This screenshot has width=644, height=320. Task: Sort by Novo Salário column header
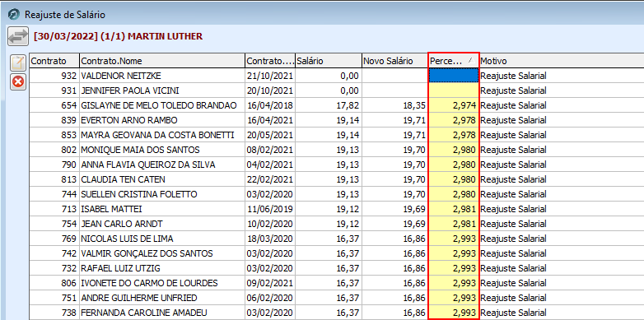(394, 61)
